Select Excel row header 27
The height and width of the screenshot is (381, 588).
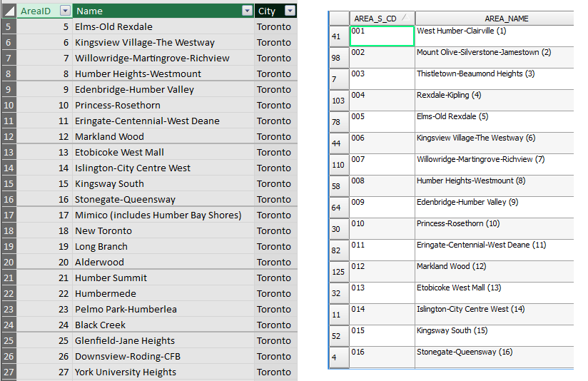(x=9, y=372)
